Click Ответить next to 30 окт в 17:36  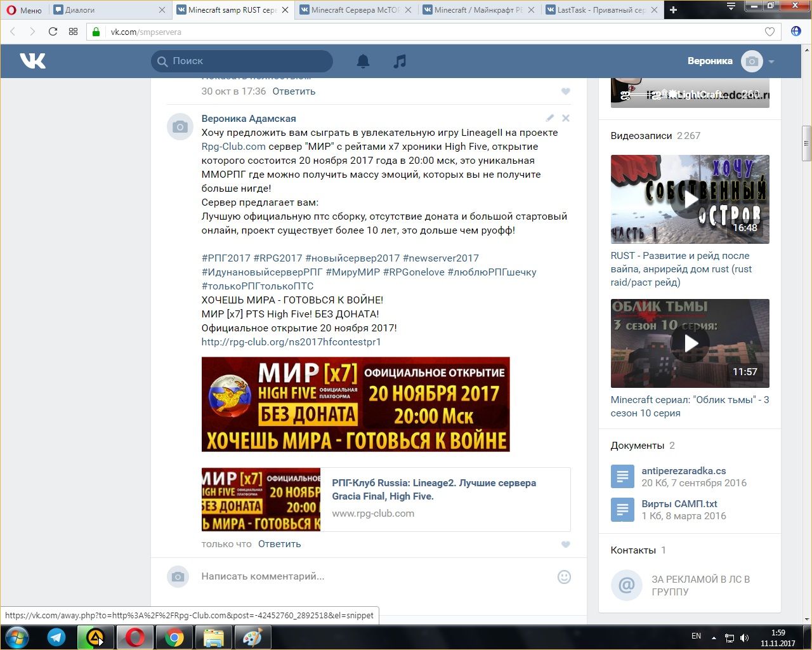tap(294, 91)
